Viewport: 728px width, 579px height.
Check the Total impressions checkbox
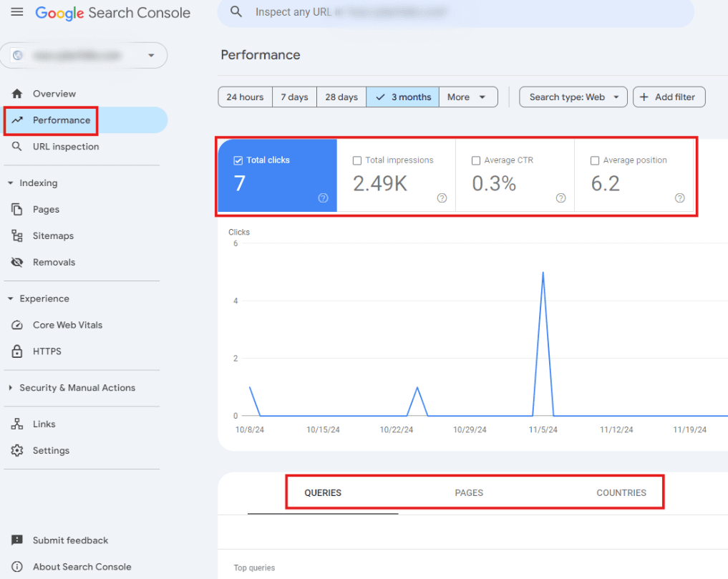click(x=357, y=160)
